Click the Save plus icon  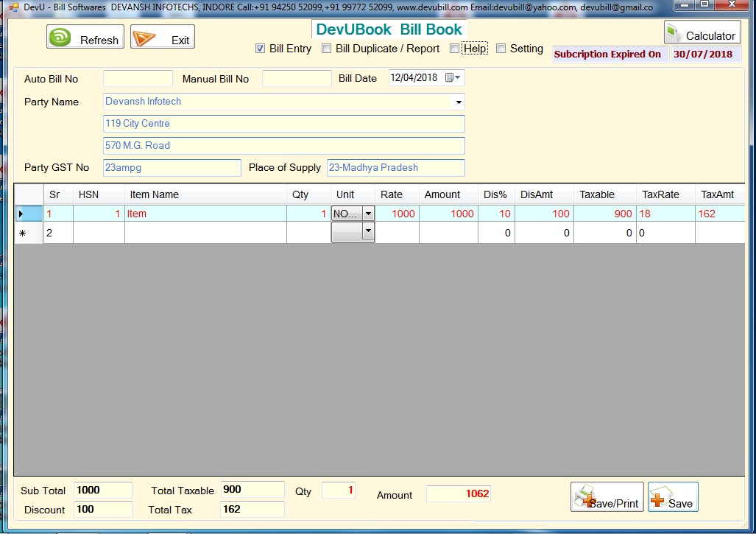tap(659, 499)
